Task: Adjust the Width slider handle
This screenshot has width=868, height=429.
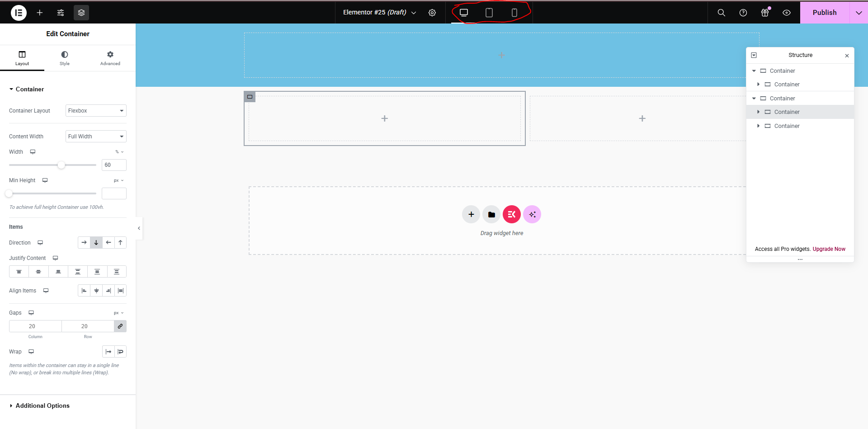Action: pyautogui.click(x=61, y=165)
